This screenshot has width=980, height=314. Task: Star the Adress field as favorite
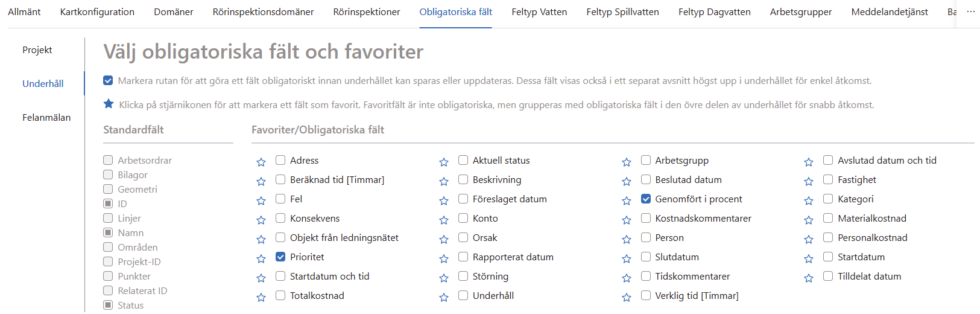[261, 162]
